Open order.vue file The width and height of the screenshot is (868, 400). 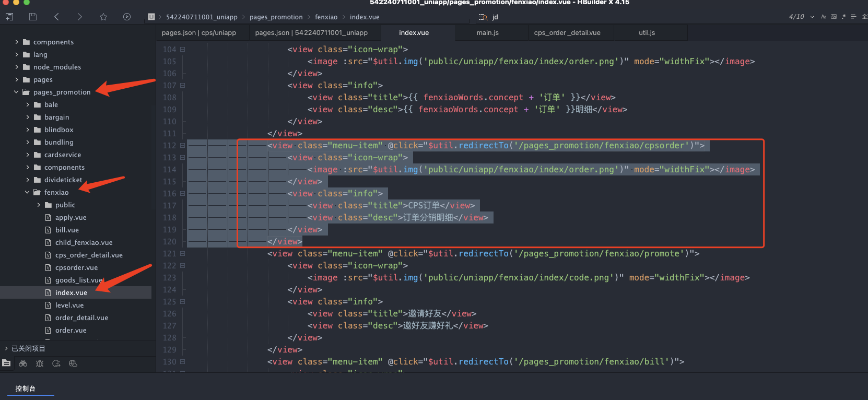click(x=71, y=330)
